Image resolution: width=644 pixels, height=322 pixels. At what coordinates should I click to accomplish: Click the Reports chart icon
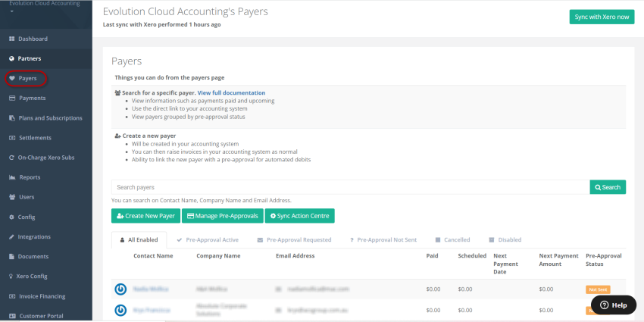click(12, 177)
